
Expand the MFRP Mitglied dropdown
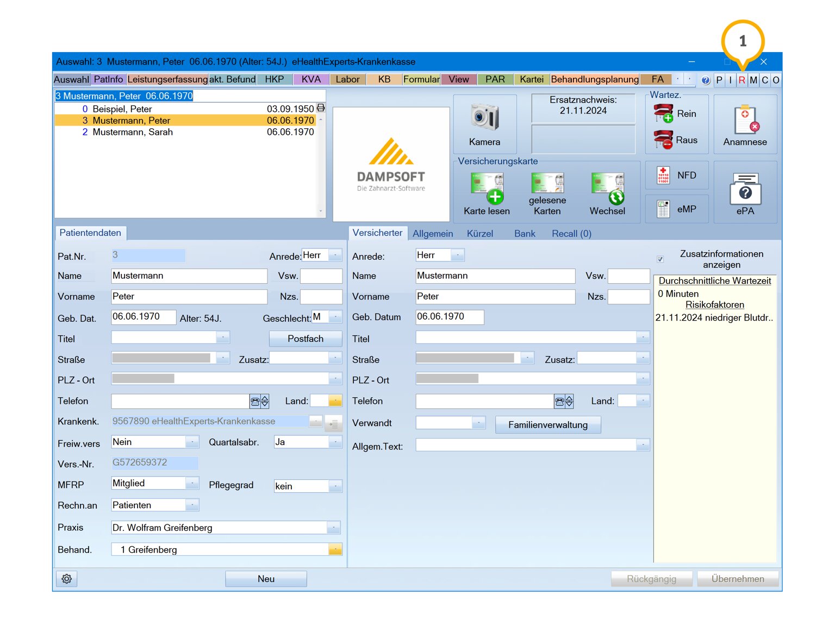tap(192, 483)
